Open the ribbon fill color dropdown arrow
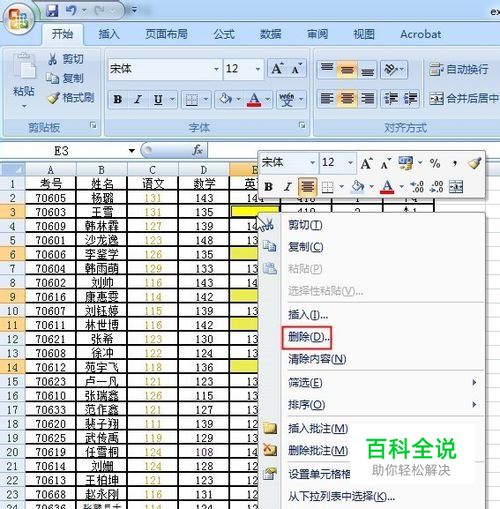The width and height of the screenshot is (500, 509). (239, 99)
